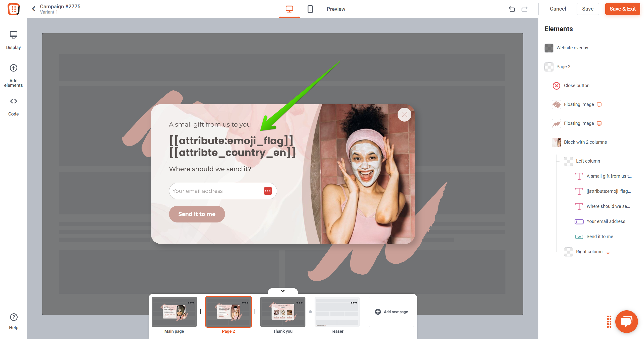Click the Save button
644x339 pixels.
(588, 9)
